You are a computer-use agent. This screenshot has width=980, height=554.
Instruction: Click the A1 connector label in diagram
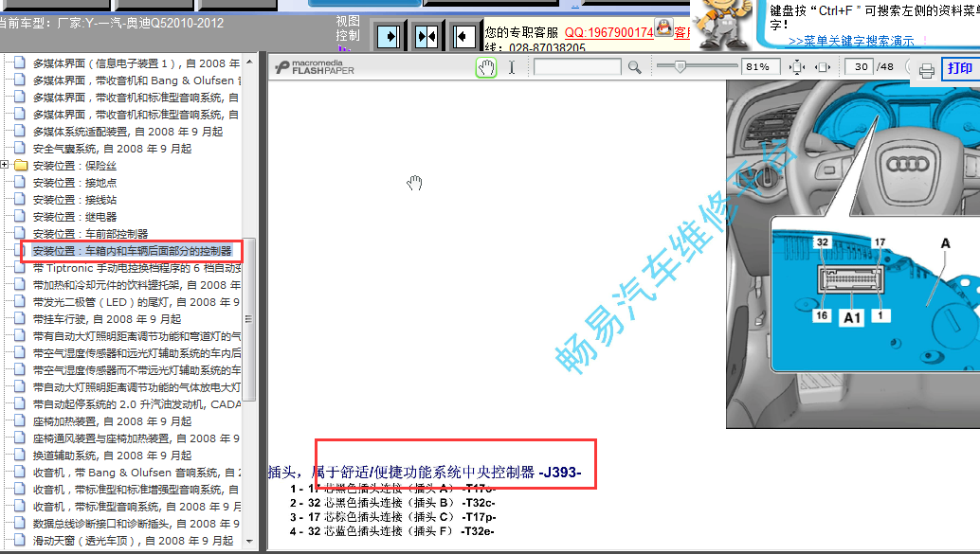click(852, 317)
